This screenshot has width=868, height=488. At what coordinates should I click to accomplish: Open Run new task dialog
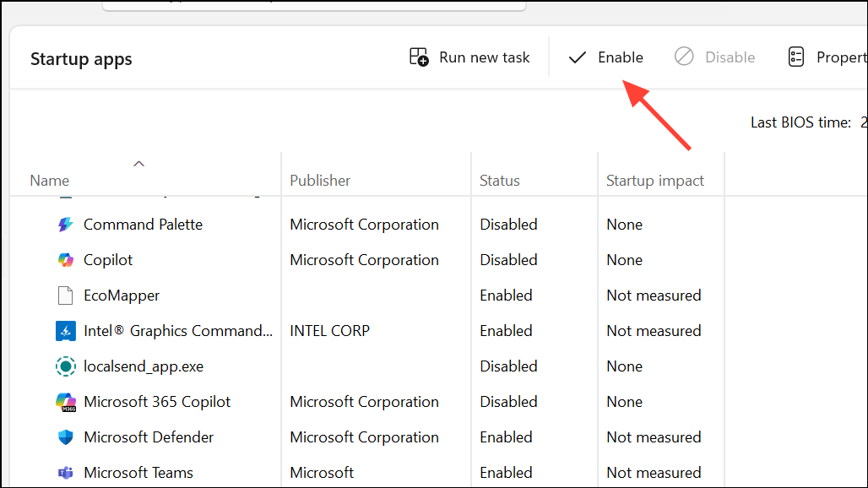point(469,57)
